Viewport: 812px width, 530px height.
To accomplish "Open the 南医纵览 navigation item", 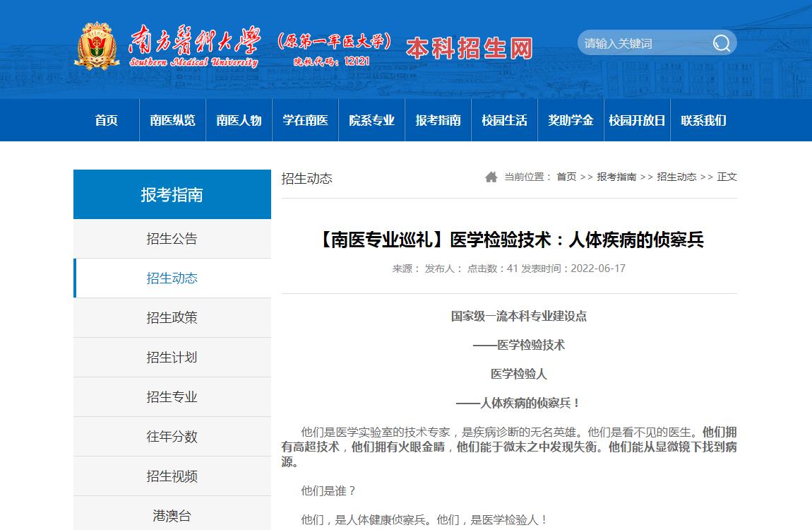I will tap(172, 120).
